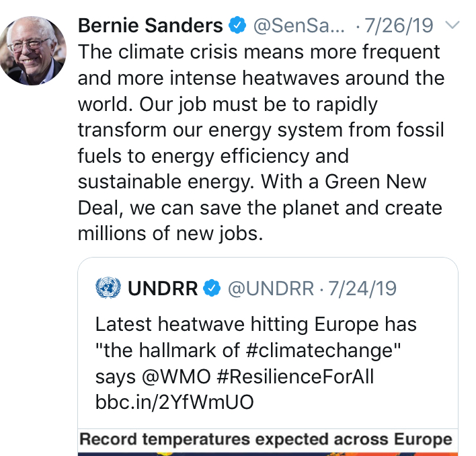Open the @SenSa... handle link

(x=299, y=26)
